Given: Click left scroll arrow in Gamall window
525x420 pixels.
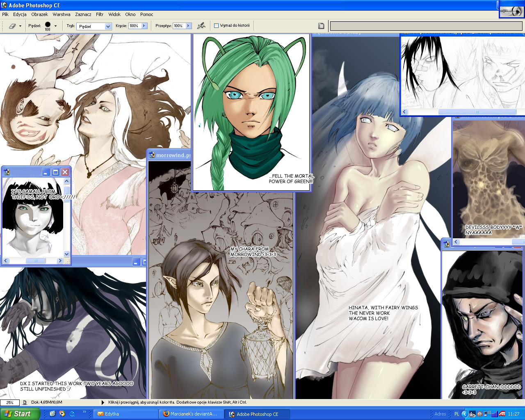Looking at the screenshot, I should [x=5, y=260].
